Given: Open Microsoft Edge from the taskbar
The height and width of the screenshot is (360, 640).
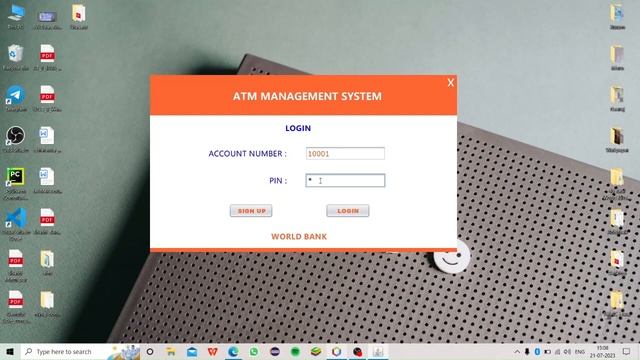Looking at the screenshot, I should pos(233,351).
